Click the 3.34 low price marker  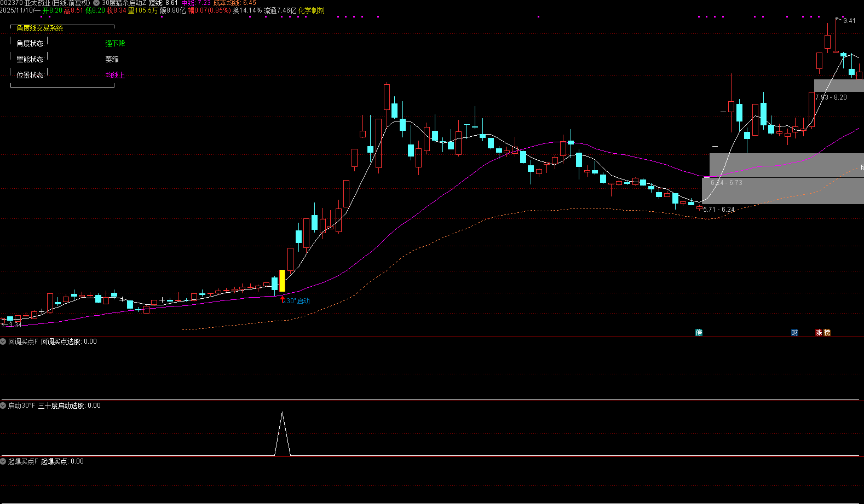15,325
